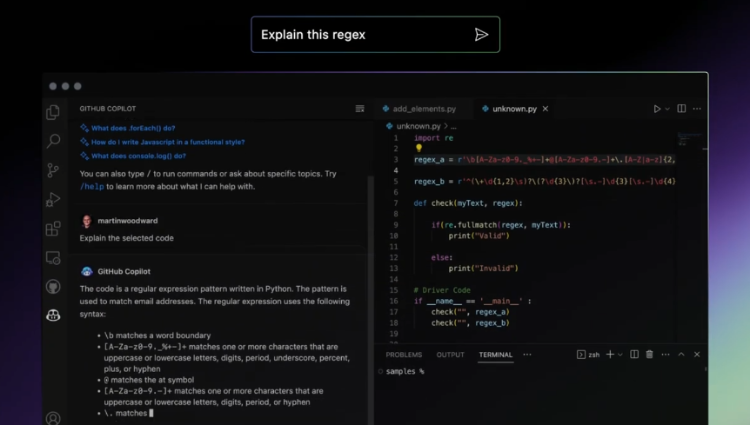Expand the new terminal launch dropdown
This screenshot has height=425, width=750.
pyautogui.click(x=620, y=354)
